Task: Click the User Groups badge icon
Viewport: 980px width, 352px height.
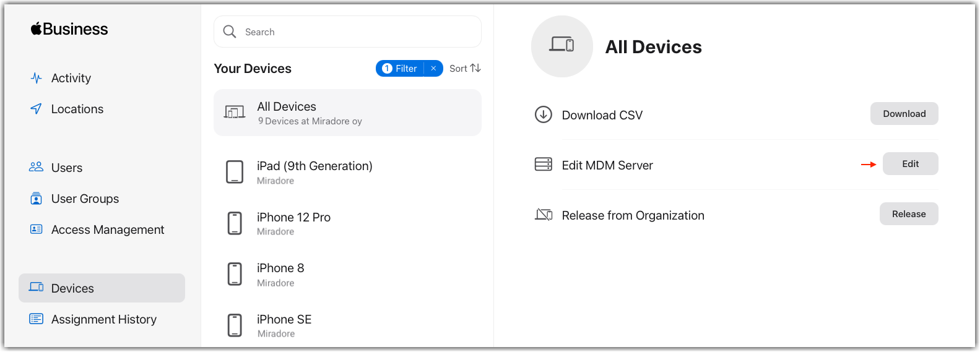Action: pyautogui.click(x=37, y=199)
